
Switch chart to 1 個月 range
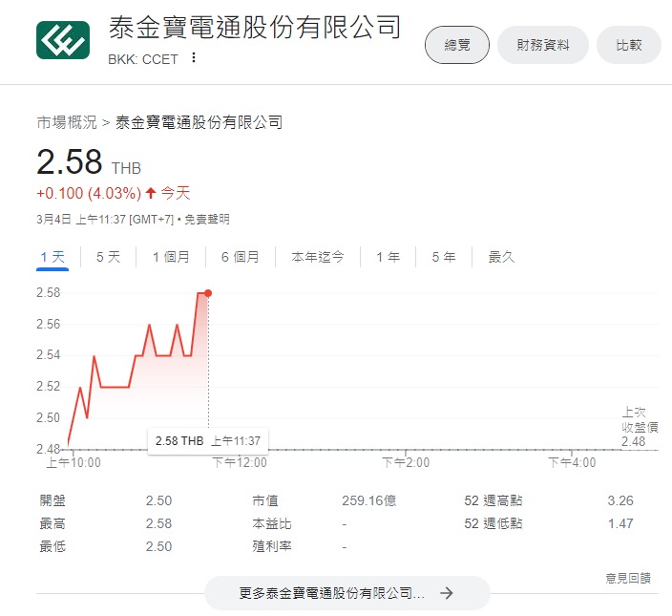coord(171,257)
